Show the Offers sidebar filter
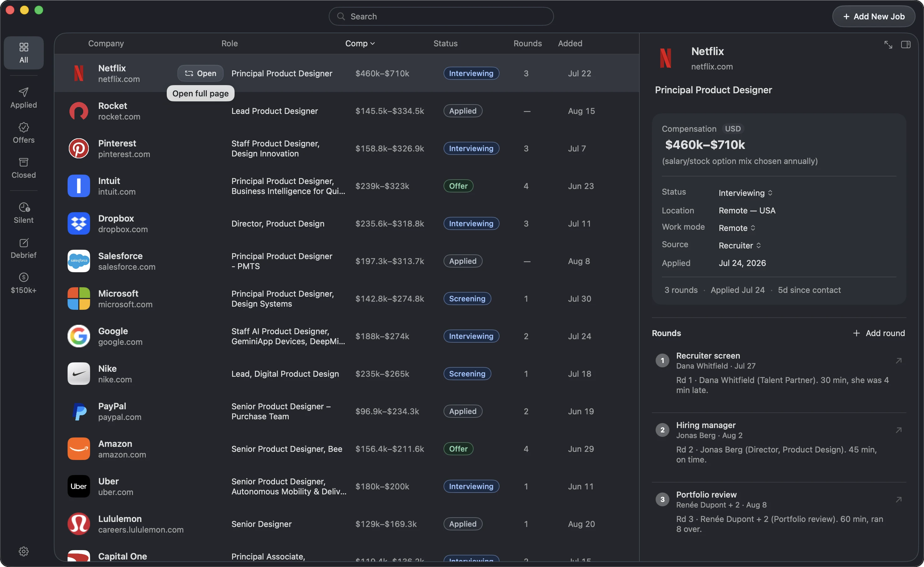The image size is (924, 567). click(x=24, y=133)
